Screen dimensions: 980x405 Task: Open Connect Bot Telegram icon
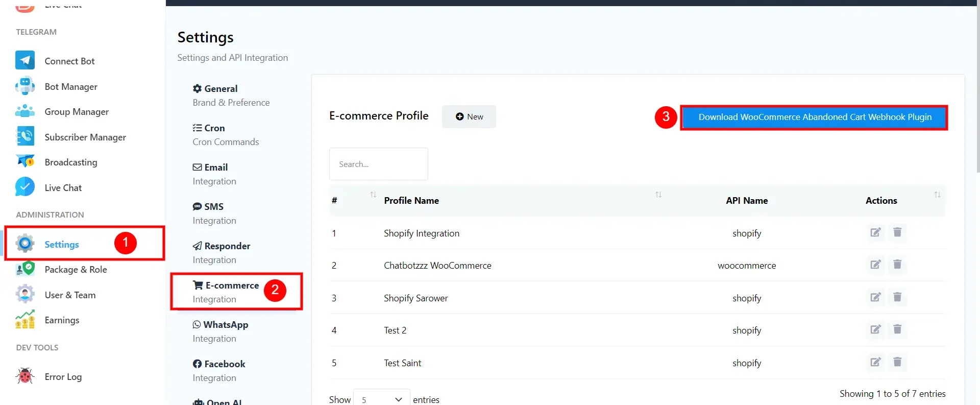click(x=25, y=60)
